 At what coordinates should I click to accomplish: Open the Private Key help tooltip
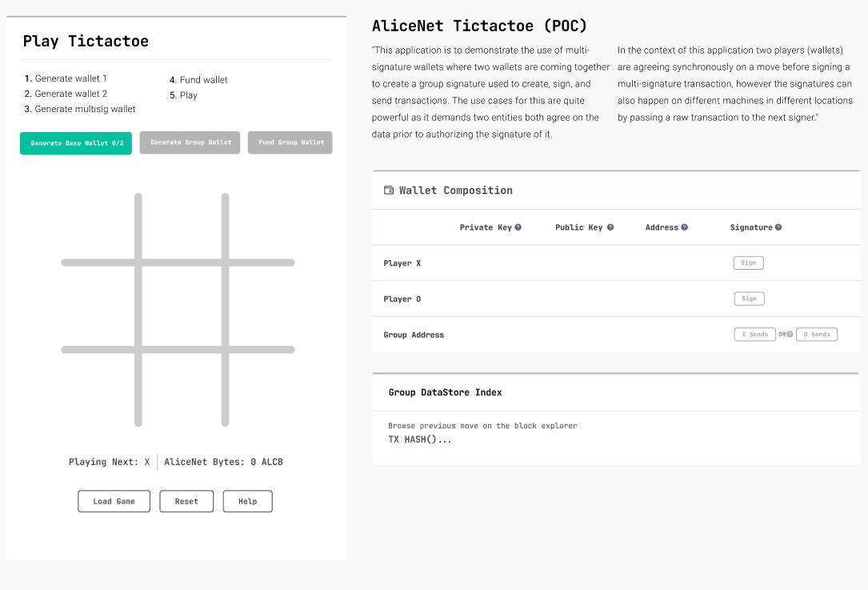[518, 227]
